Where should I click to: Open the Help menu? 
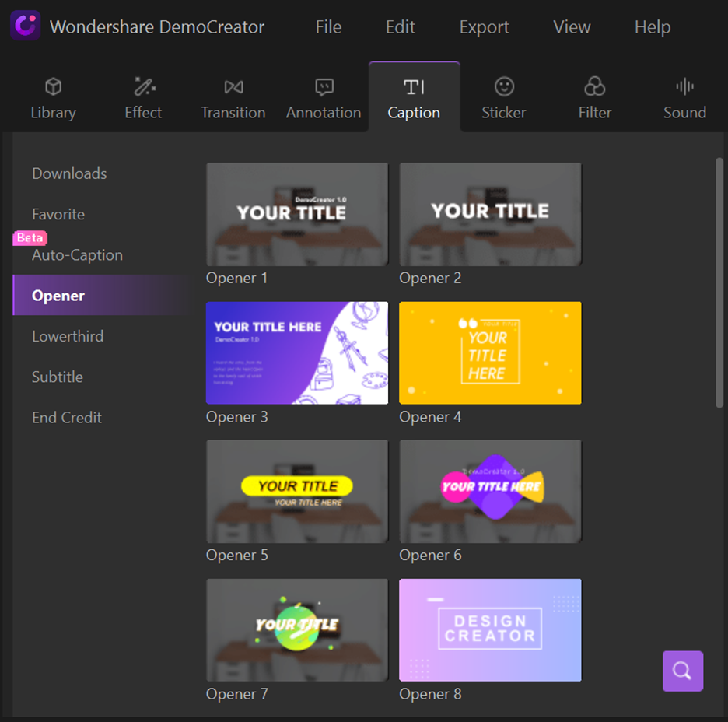(x=653, y=27)
